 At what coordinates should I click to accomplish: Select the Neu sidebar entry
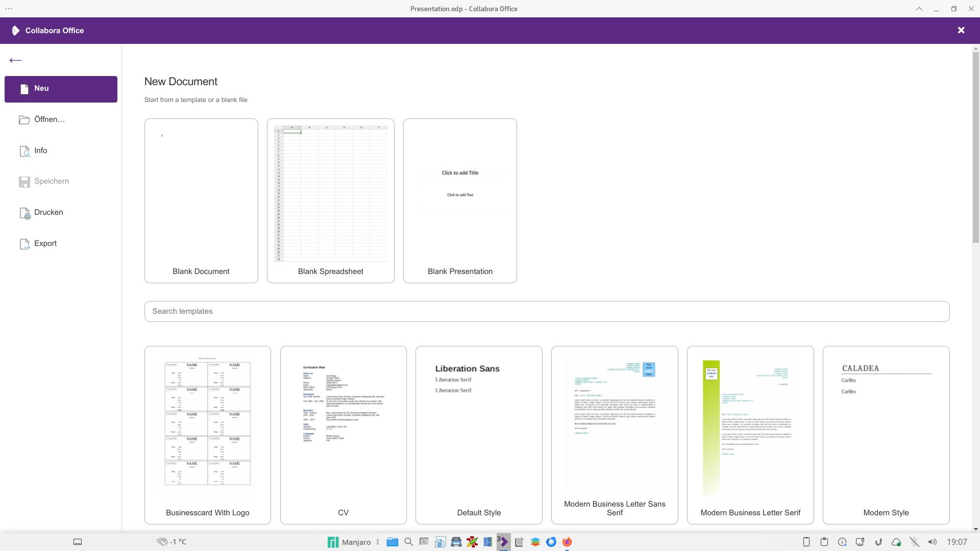(x=61, y=89)
